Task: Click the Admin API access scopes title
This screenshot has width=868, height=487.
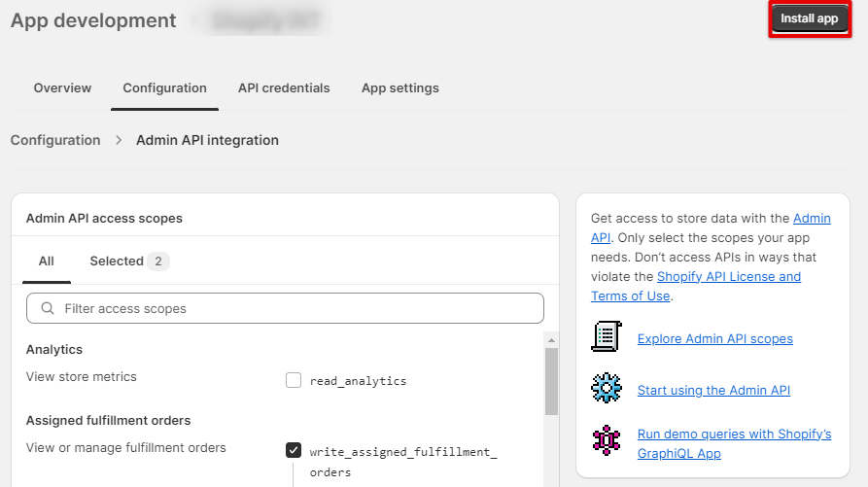Action: click(104, 218)
